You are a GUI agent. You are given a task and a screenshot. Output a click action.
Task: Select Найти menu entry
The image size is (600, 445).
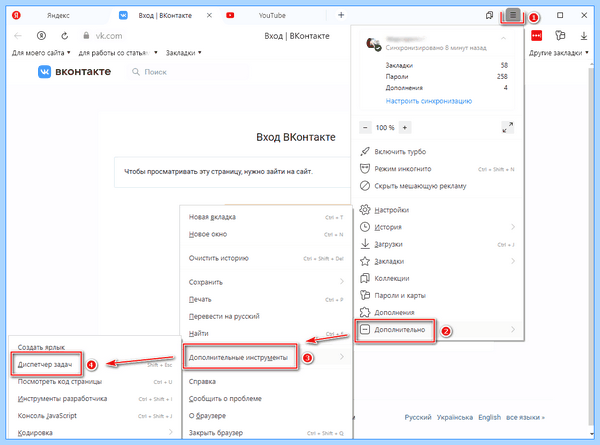click(x=266, y=333)
